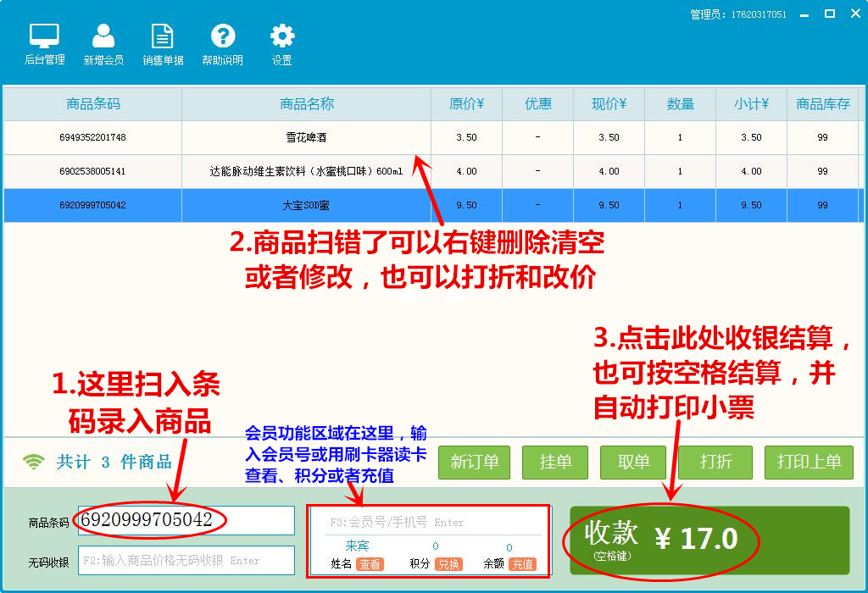
Task: Click 打印上单 print last order button
Action: tap(809, 462)
